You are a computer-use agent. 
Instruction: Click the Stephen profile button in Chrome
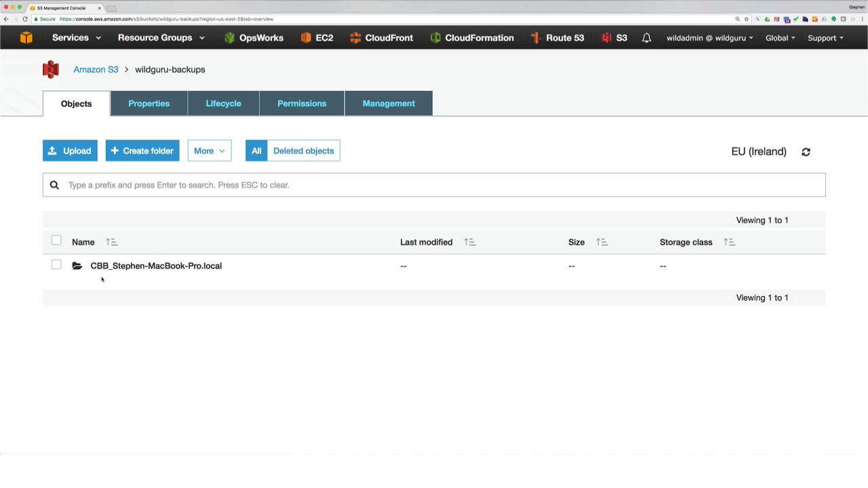pos(856,7)
